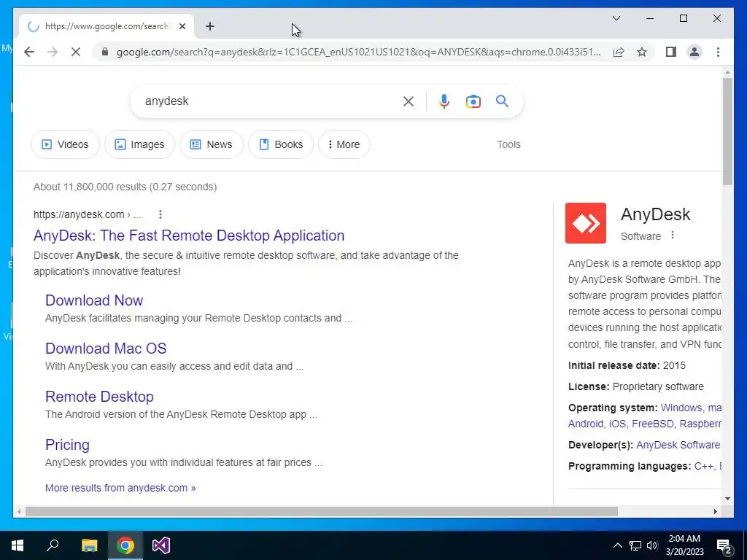Screen dimensions: 747x560
Task: Click the horizontal scrollbar thumb
Action: (322, 511)
